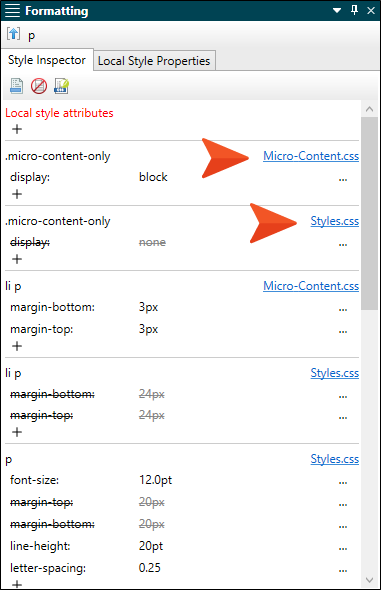
Task: Click the 20pt line-height value
Action: 151,546
